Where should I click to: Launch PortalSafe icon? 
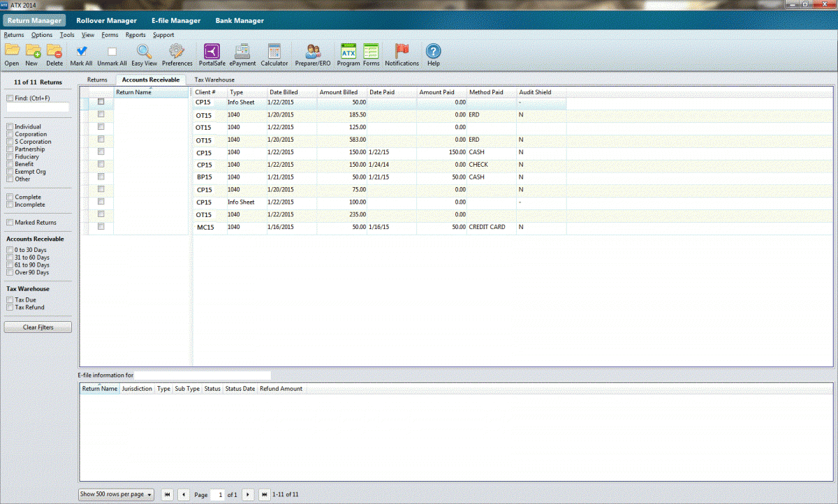click(212, 51)
